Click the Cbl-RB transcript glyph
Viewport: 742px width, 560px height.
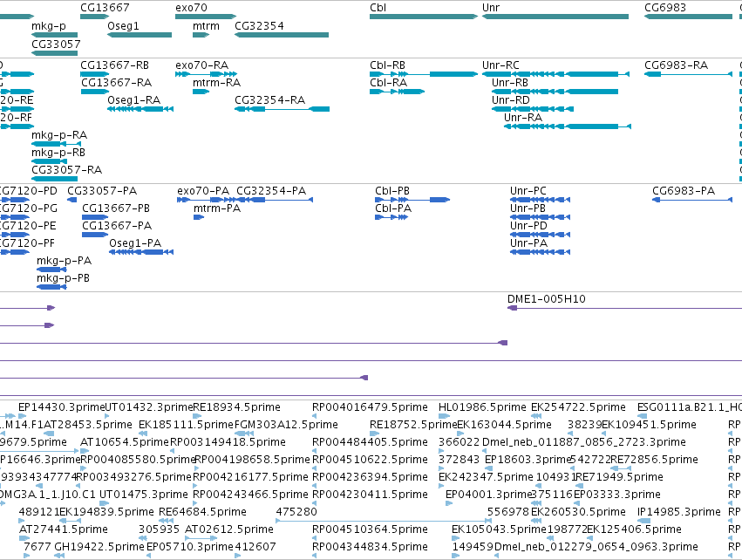[424, 74]
